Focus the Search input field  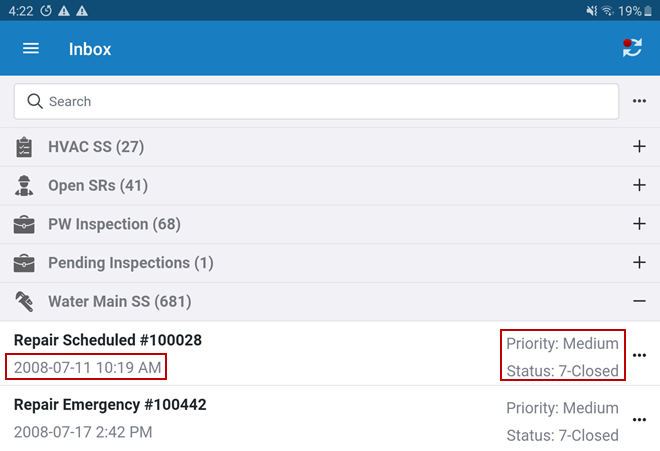coord(320,101)
